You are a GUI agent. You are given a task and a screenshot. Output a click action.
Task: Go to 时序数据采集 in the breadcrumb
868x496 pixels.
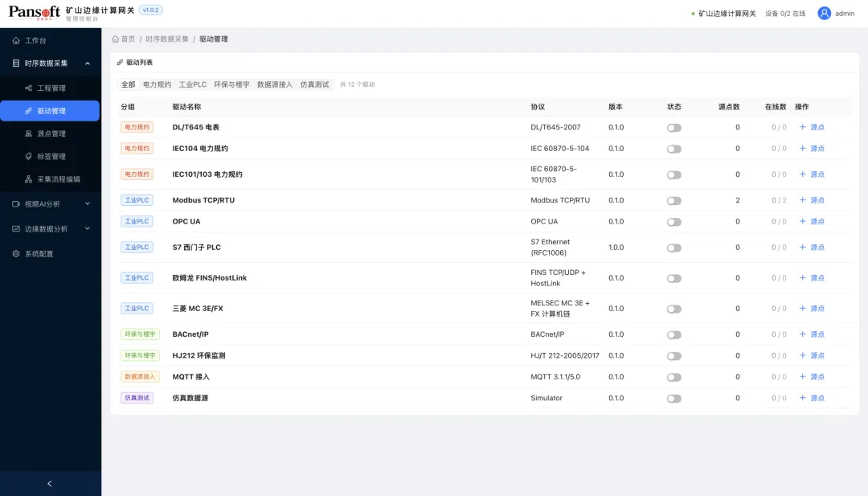tap(167, 39)
